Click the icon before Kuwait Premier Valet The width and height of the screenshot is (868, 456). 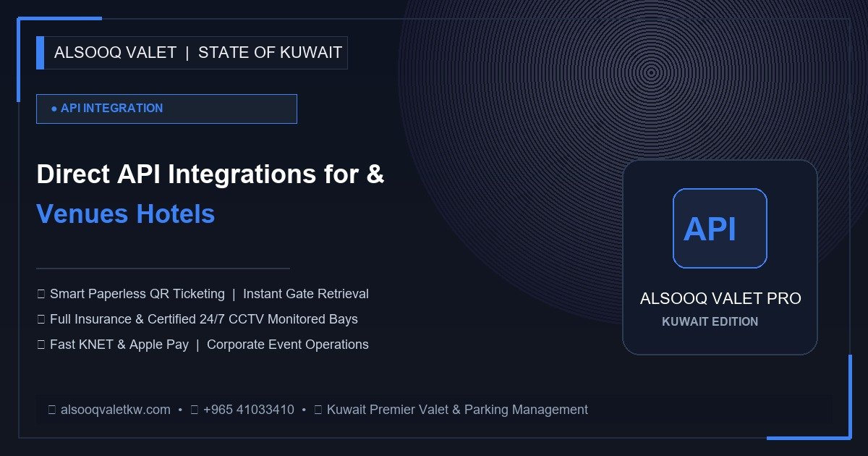[x=318, y=410]
